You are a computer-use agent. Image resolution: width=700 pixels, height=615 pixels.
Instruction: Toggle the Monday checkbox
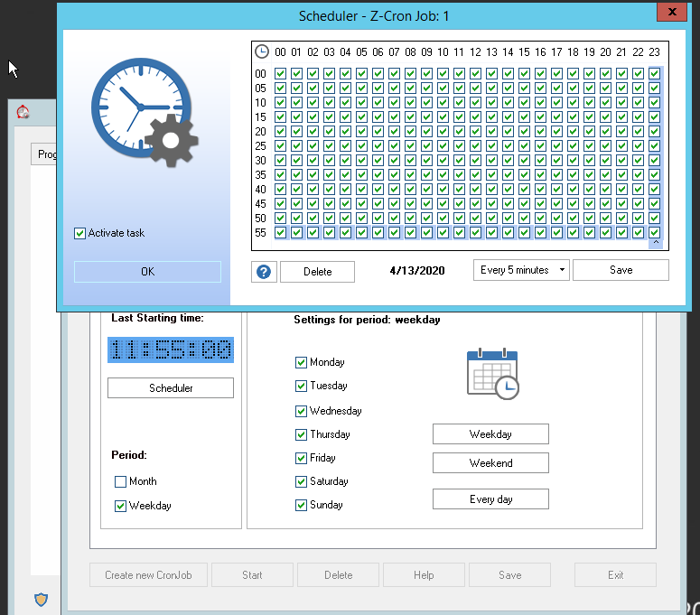pos(301,362)
